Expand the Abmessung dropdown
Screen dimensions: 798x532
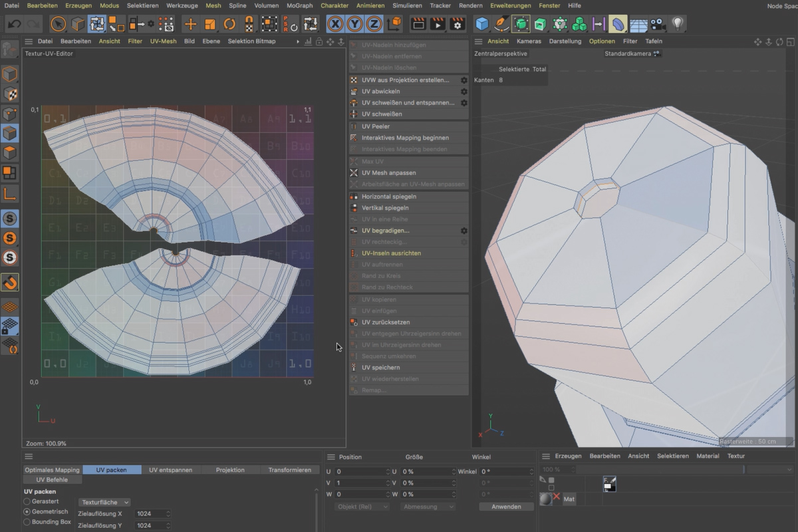428,507
